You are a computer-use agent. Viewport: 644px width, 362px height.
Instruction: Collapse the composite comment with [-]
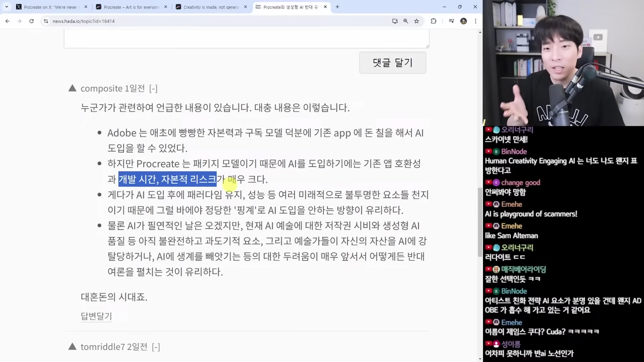(153, 89)
